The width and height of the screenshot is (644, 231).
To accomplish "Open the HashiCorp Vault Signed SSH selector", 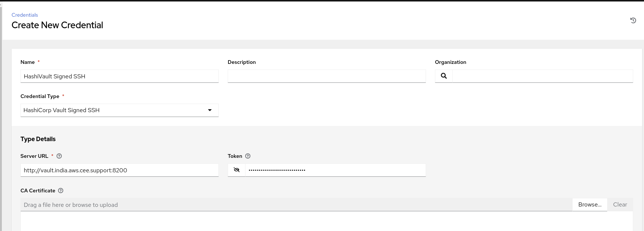I will 112,110.
